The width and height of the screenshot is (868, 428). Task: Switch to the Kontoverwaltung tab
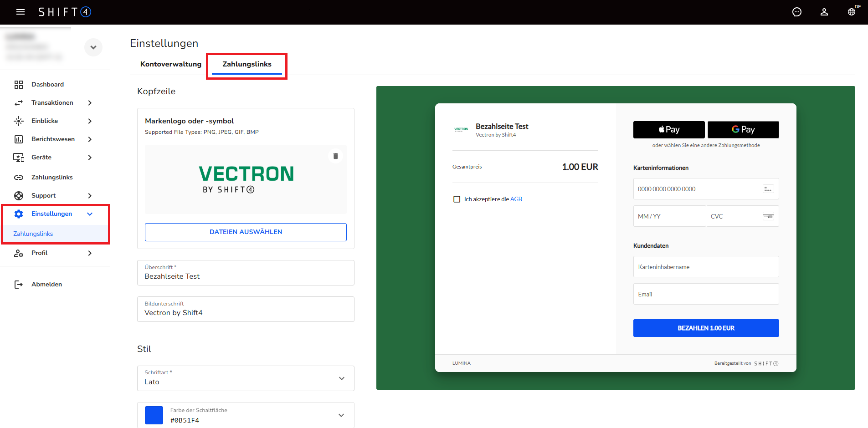click(x=171, y=64)
